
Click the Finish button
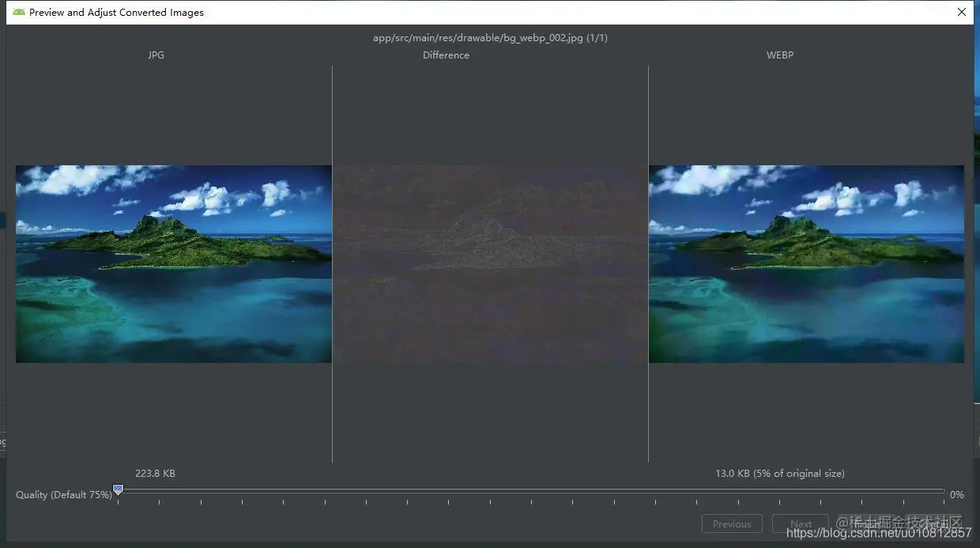(x=866, y=523)
